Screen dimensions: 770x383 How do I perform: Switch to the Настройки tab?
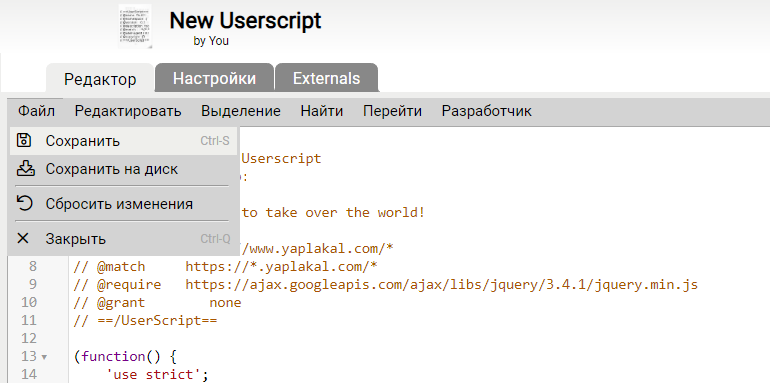[x=214, y=78]
